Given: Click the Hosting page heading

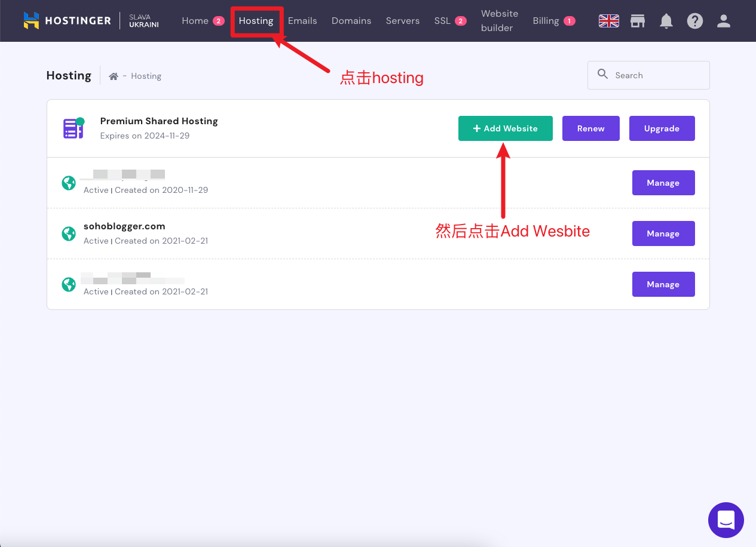Looking at the screenshot, I should pyautogui.click(x=69, y=75).
